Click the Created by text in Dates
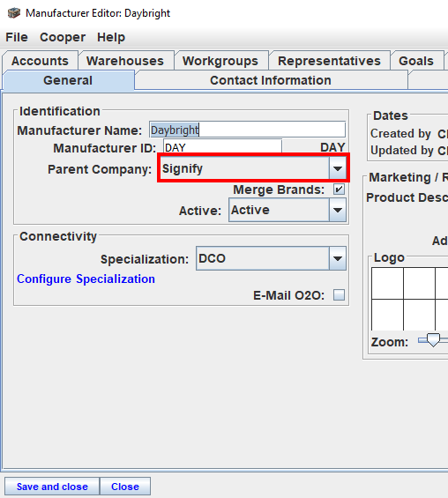 point(400,134)
